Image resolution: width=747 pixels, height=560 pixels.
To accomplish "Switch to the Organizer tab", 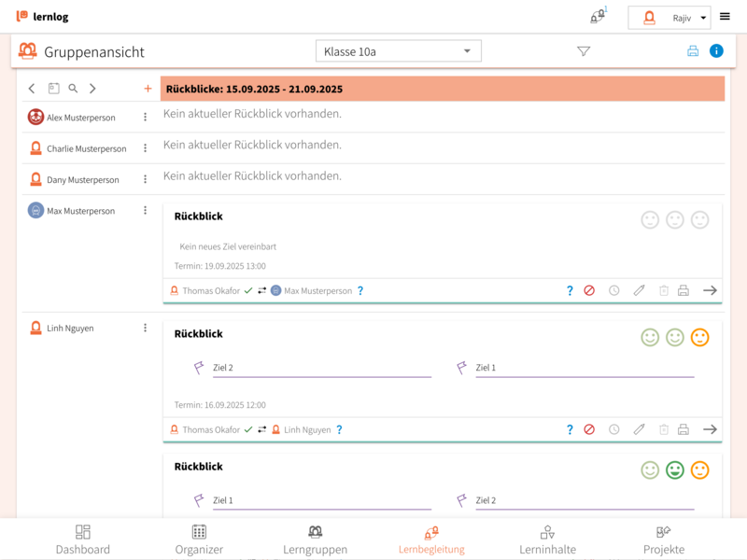I will [199, 539].
